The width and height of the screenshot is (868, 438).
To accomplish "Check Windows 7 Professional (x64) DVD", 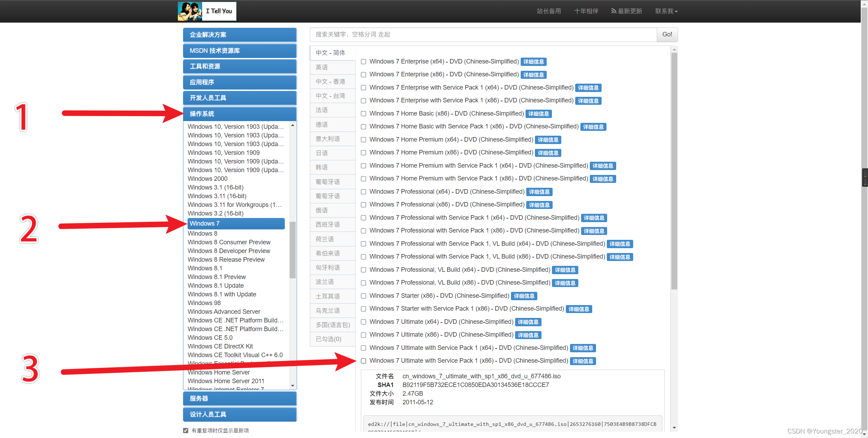I will tap(363, 192).
